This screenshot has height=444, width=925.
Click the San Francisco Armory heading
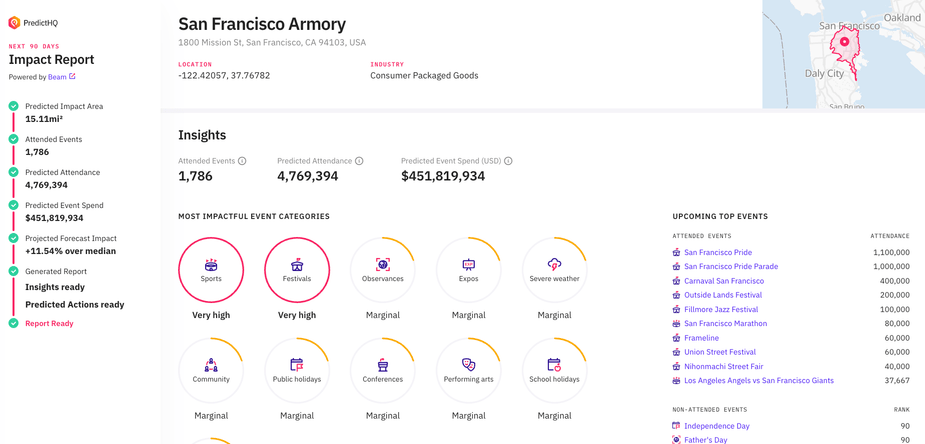[x=262, y=24]
